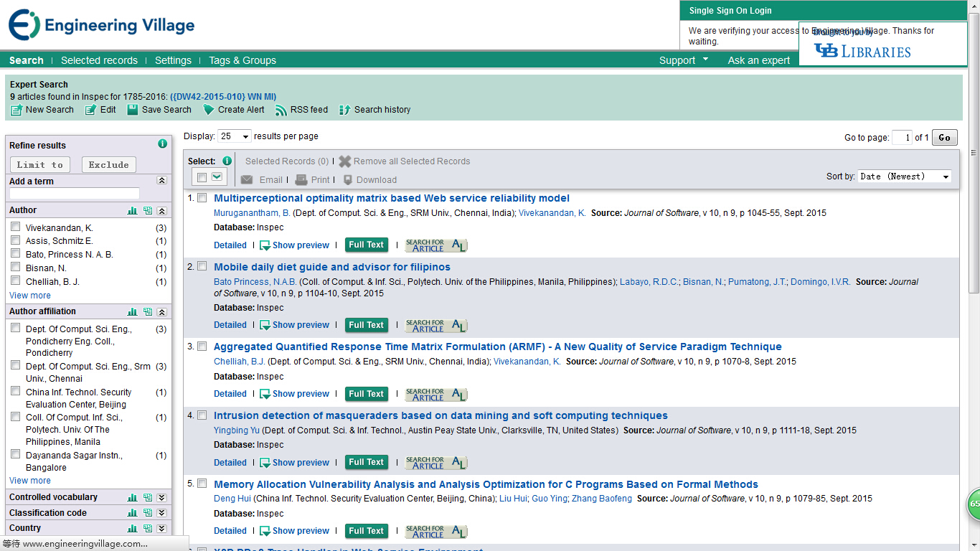
Task: View Search history
Action: (375, 110)
